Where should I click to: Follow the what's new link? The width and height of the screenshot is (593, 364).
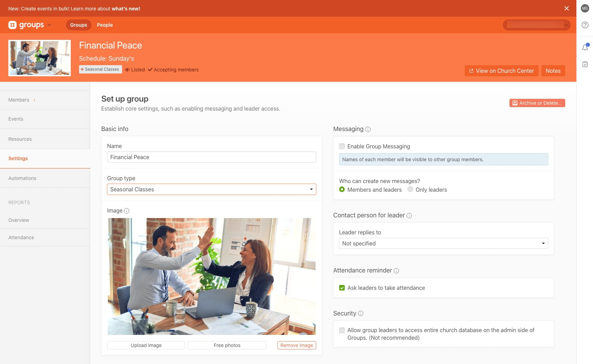(x=126, y=9)
